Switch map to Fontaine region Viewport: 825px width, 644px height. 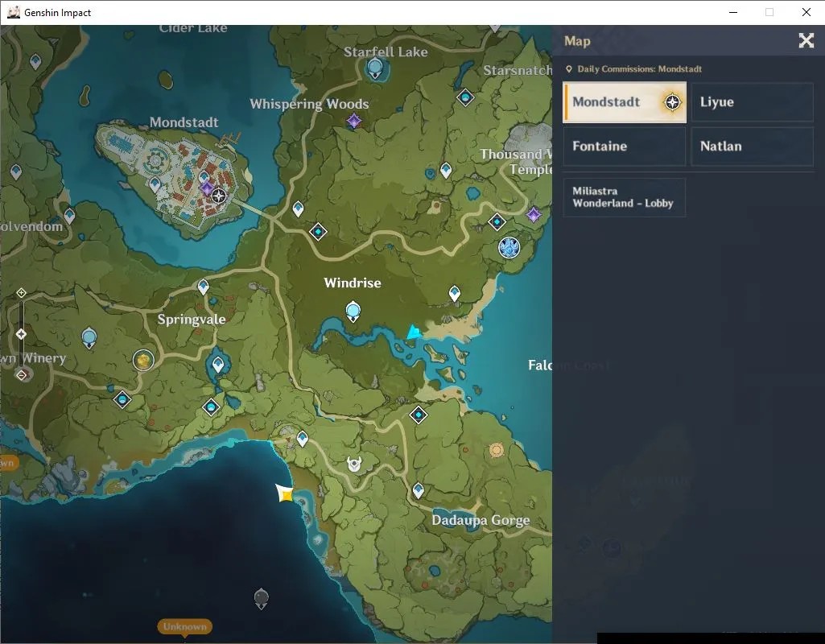click(x=625, y=147)
